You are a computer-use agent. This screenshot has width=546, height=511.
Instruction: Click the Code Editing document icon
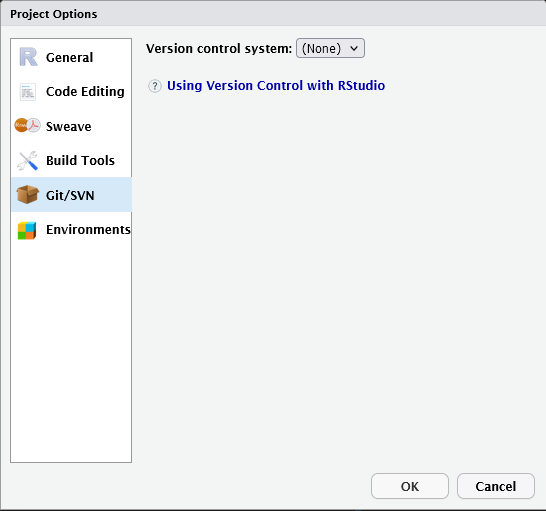coord(28,92)
